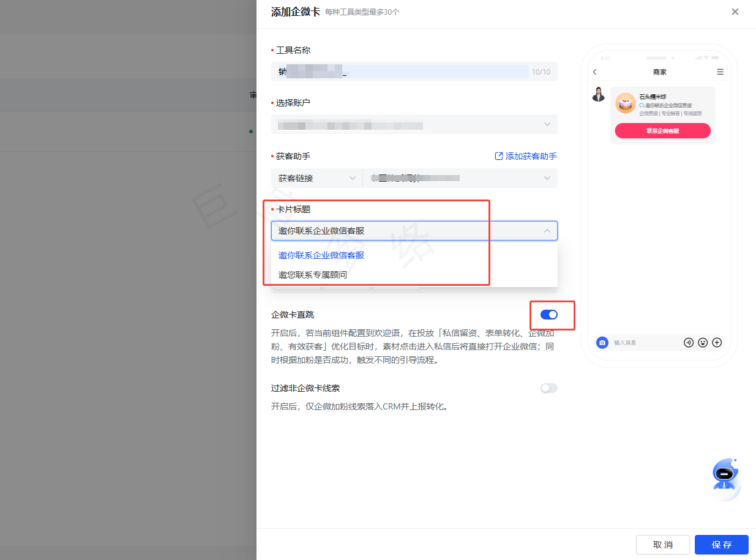Screen dimensions: 756x560
Task: Click the robot assistant icon
Action: (x=725, y=476)
